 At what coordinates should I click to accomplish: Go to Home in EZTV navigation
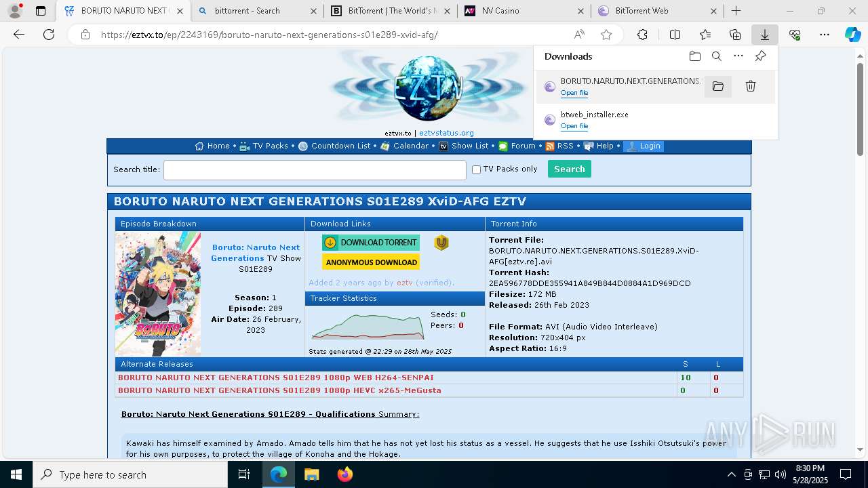[x=212, y=146]
